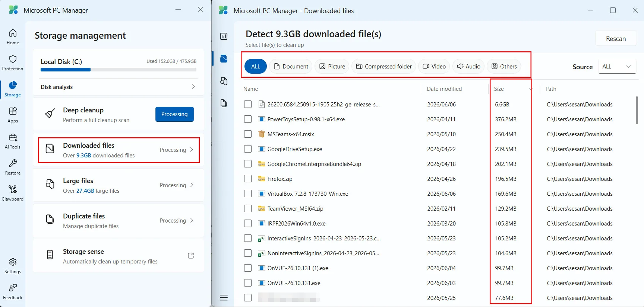Select the Storage pie chart icon

coord(13,85)
